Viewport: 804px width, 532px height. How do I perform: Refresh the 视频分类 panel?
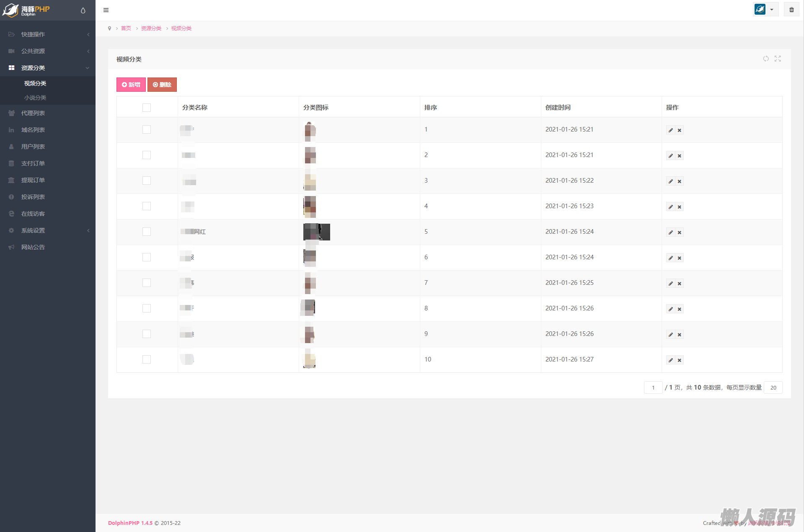tap(766, 59)
